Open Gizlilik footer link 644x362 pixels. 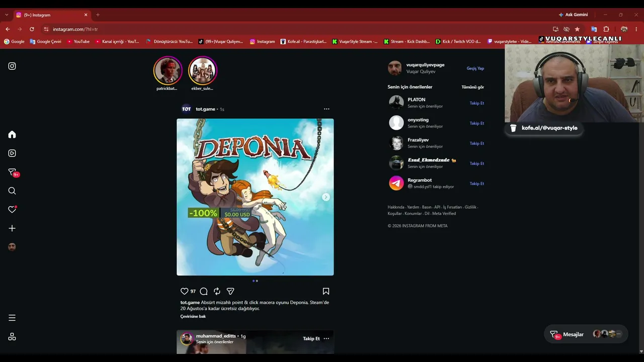click(x=470, y=207)
